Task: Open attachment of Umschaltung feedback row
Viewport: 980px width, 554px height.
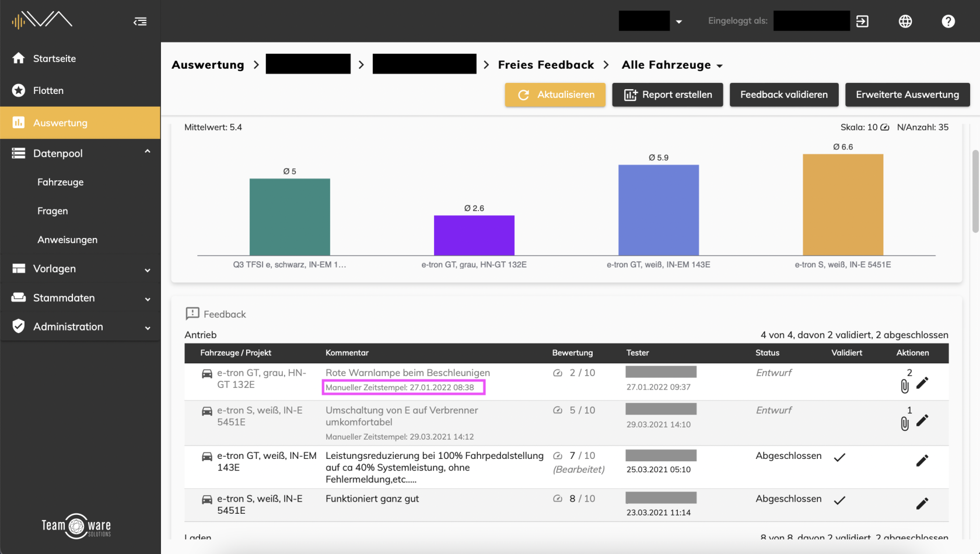Action: click(905, 423)
